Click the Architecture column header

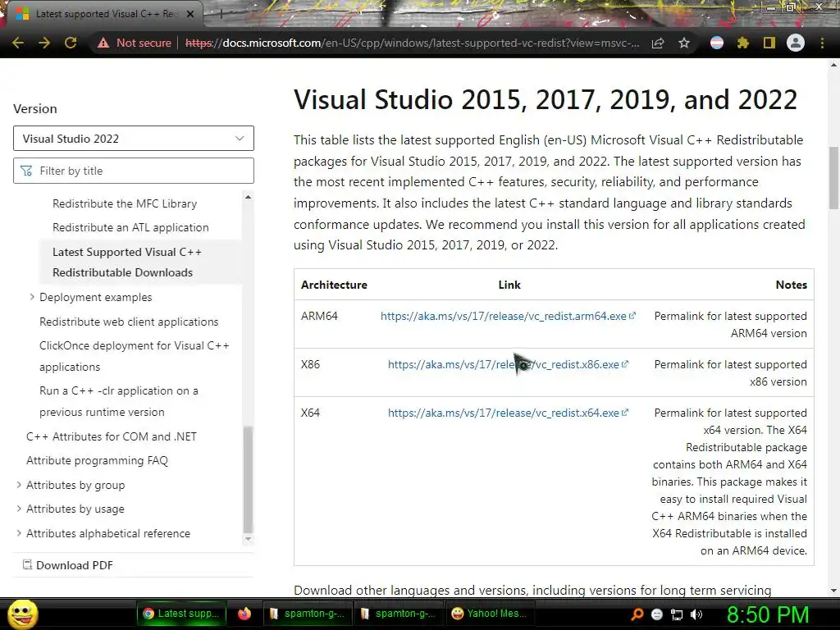click(335, 285)
